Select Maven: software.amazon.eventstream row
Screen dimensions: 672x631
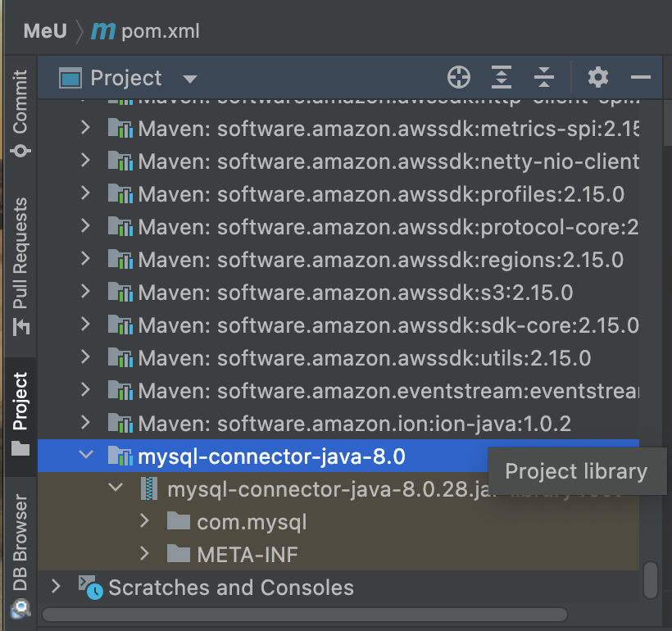(x=338, y=391)
